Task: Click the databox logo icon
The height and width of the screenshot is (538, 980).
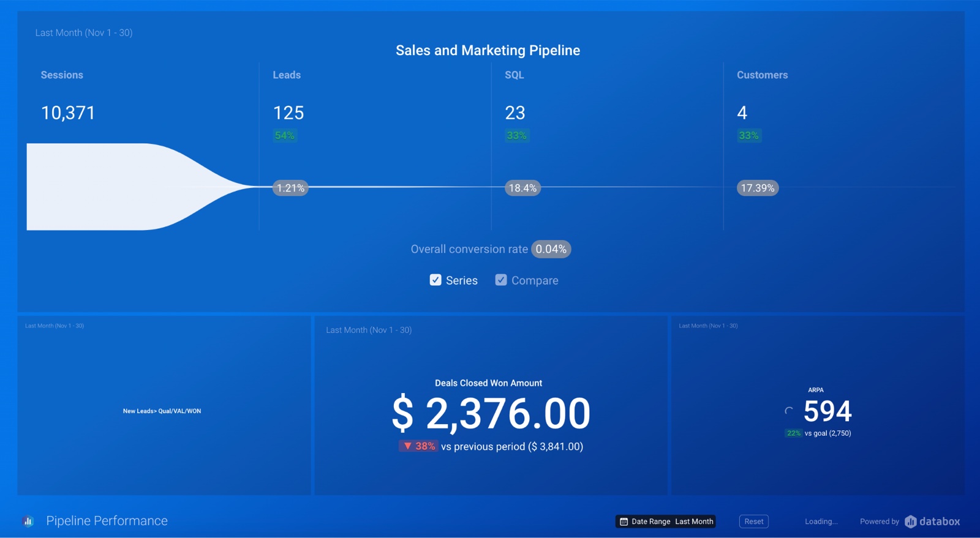Action: (x=911, y=521)
